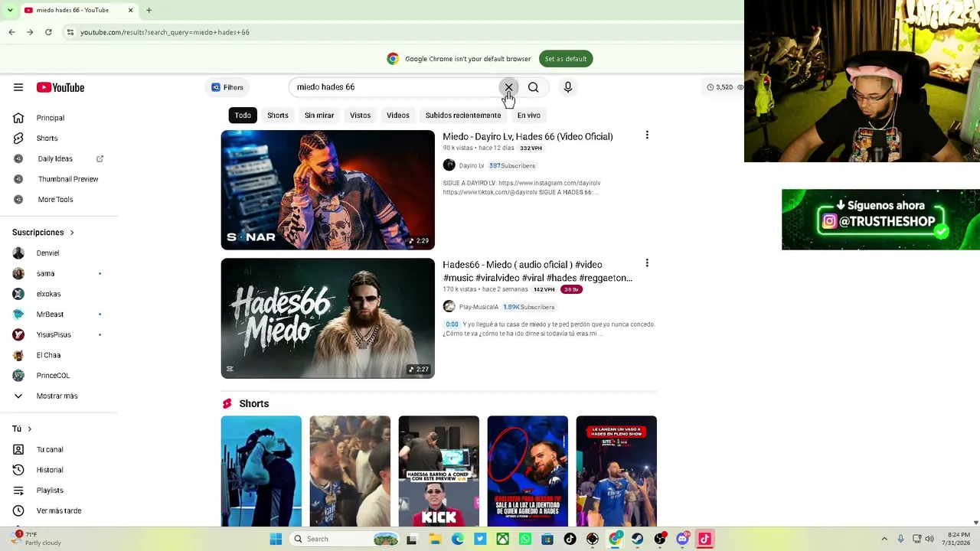Open a new browser tab

point(149,10)
